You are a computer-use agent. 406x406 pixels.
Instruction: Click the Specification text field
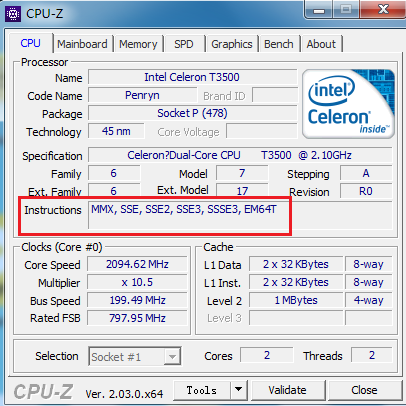pos(240,155)
